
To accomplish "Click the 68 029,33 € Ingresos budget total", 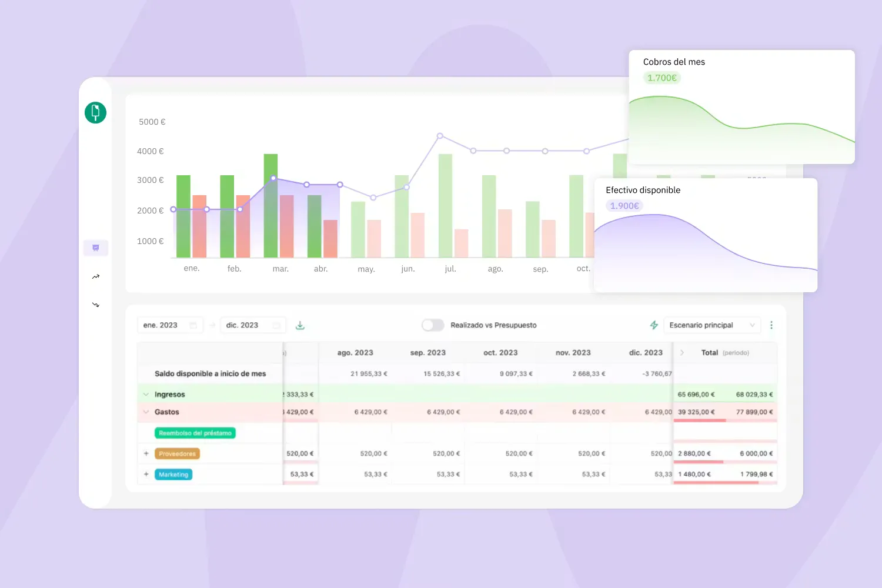I will pos(754,395).
